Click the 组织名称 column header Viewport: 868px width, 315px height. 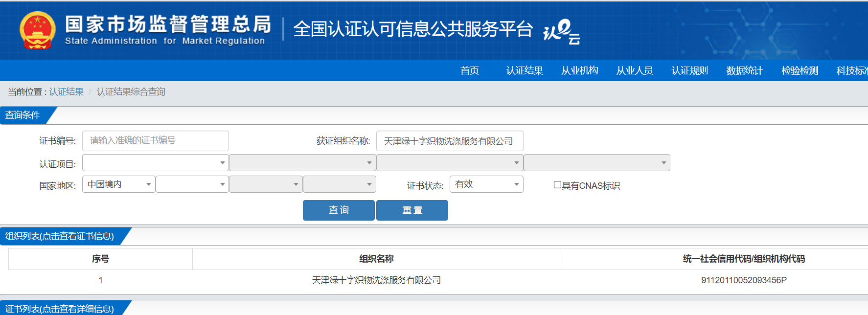(376, 259)
